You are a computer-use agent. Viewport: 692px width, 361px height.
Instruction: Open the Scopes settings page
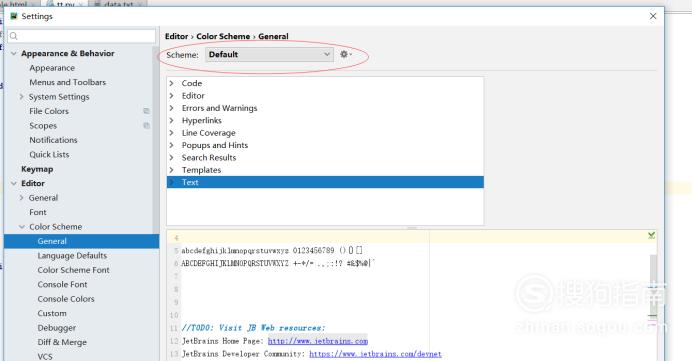pyautogui.click(x=43, y=126)
